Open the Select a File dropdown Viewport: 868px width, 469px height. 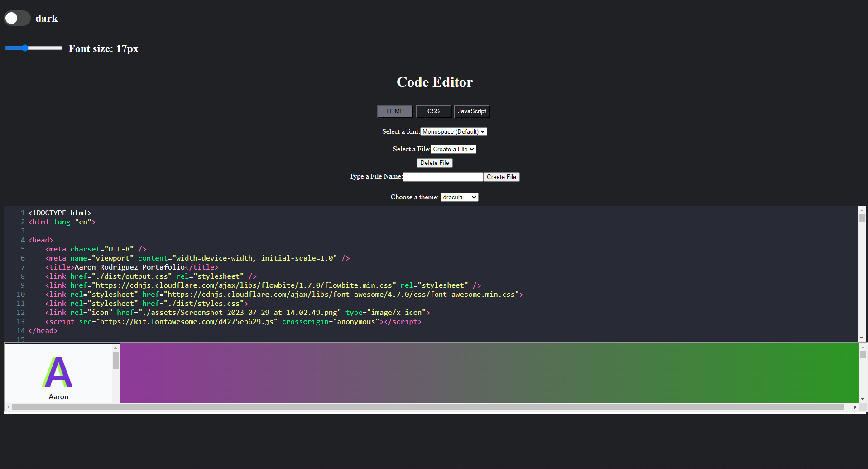tap(453, 150)
